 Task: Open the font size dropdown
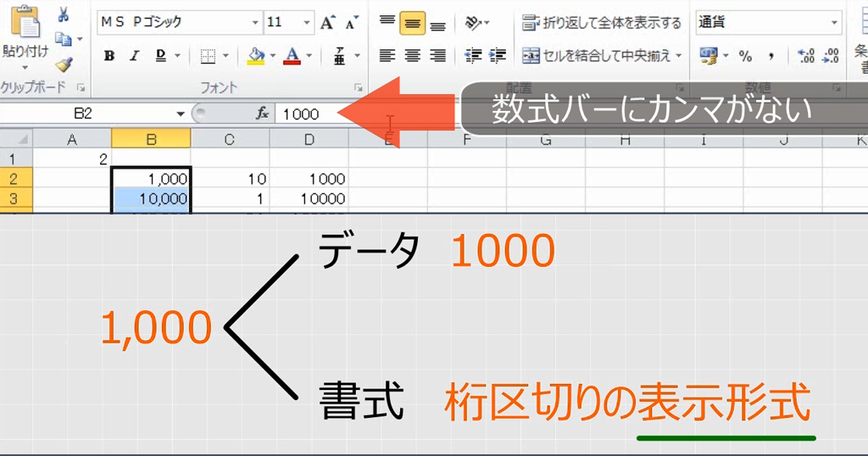coord(306,23)
